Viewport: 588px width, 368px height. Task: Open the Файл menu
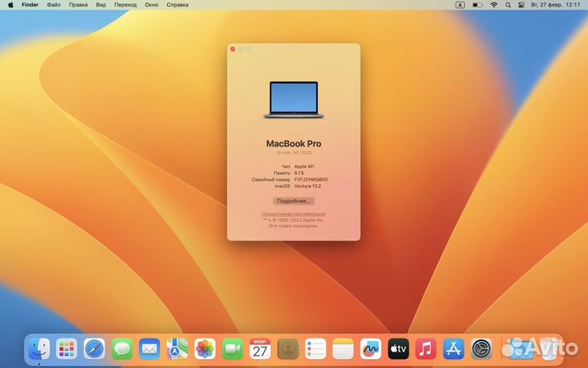[x=54, y=5]
